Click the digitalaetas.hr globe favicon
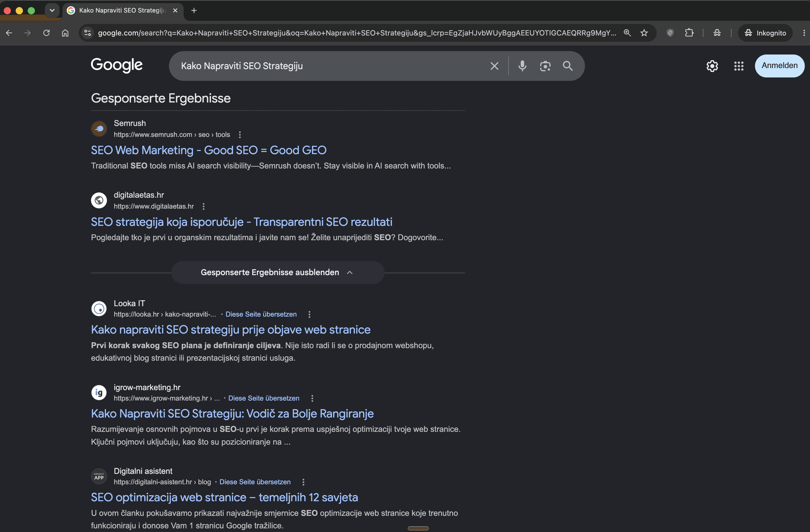Viewport: 810px width, 532px height. point(99,201)
